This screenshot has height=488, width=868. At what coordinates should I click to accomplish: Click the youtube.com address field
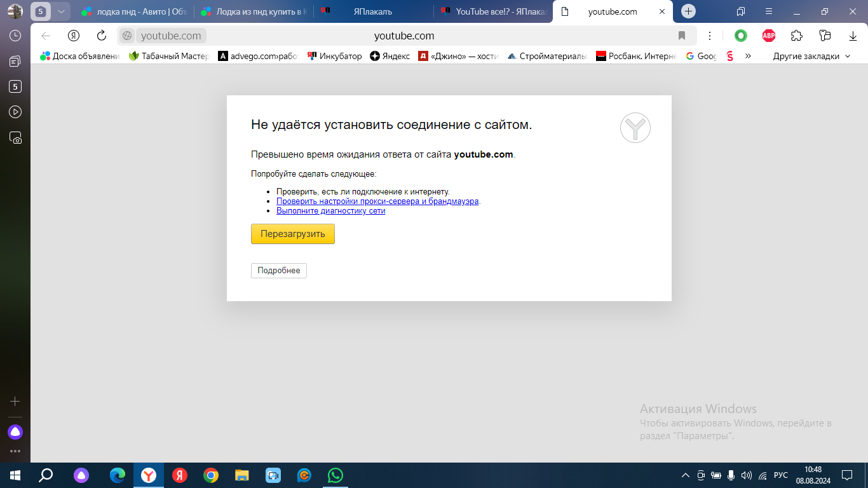pyautogui.click(x=403, y=36)
